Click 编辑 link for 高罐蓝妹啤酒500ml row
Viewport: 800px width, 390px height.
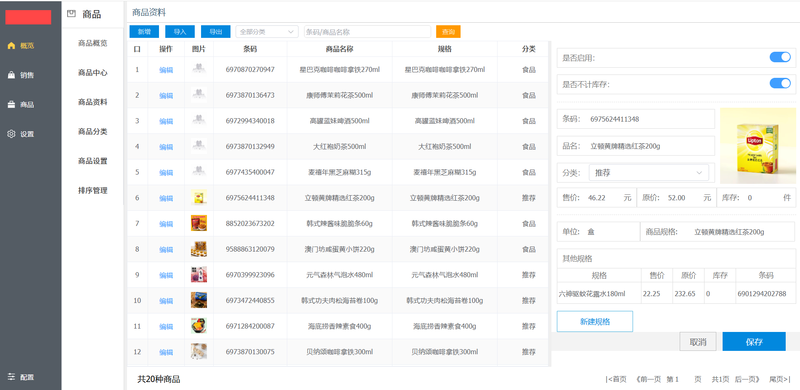pos(166,121)
